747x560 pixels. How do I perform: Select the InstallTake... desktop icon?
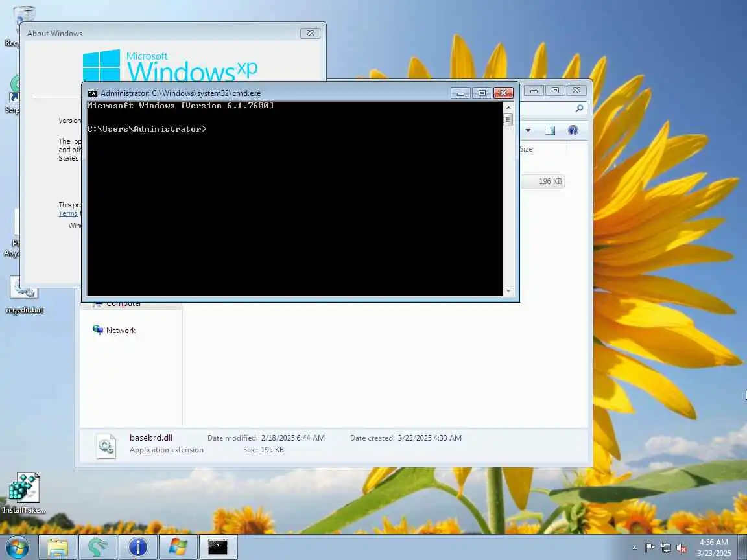(x=24, y=493)
